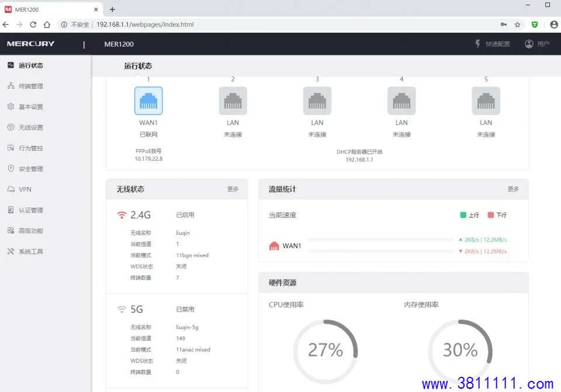Click the 5G mode value 11anac mixed
Screen dimensions: 561x392
pyautogui.click(x=193, y=349)
